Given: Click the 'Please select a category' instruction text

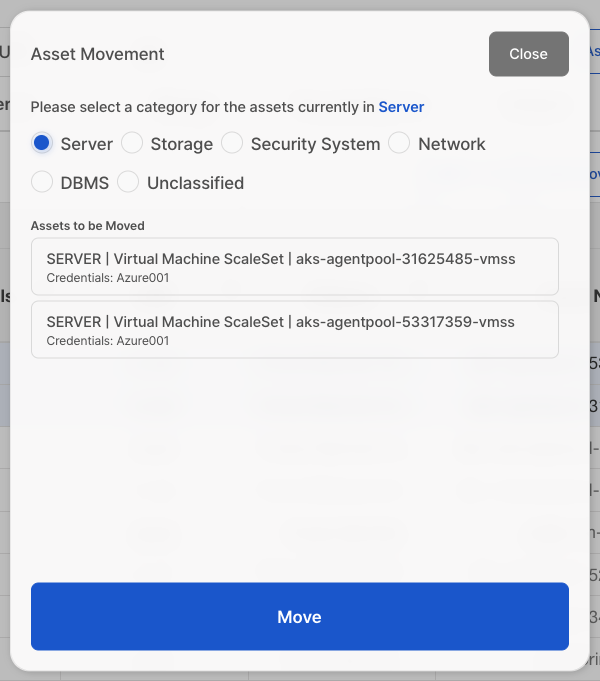Looking at the screenshot, I should click(202, 107).
